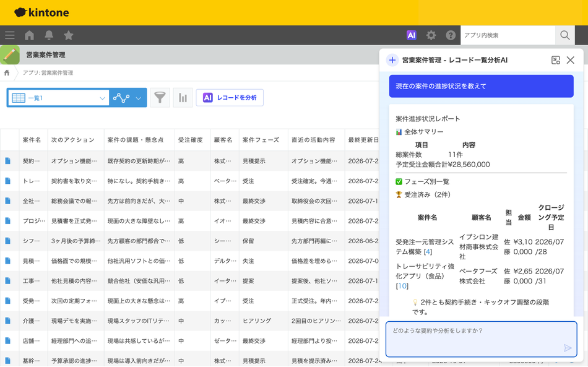Open record link [4] in the AI report
This screenshot has height=367, width=588.
click(428, 252)
